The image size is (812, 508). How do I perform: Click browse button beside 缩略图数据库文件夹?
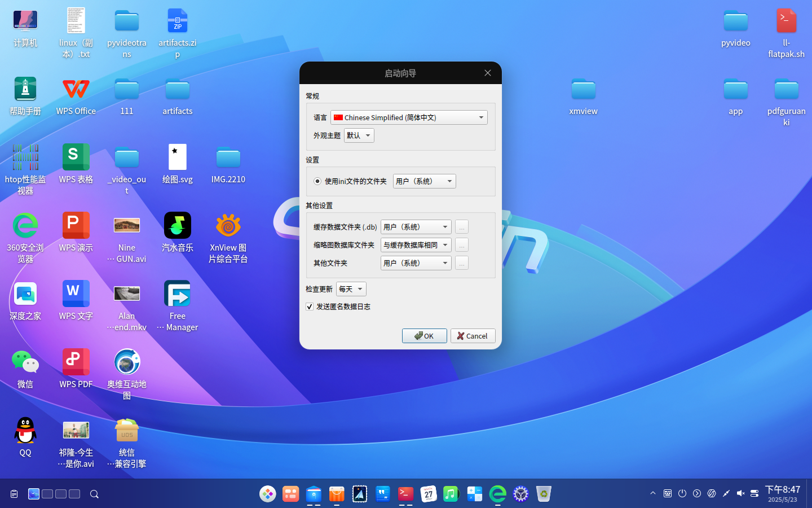(x=462, y=245)
